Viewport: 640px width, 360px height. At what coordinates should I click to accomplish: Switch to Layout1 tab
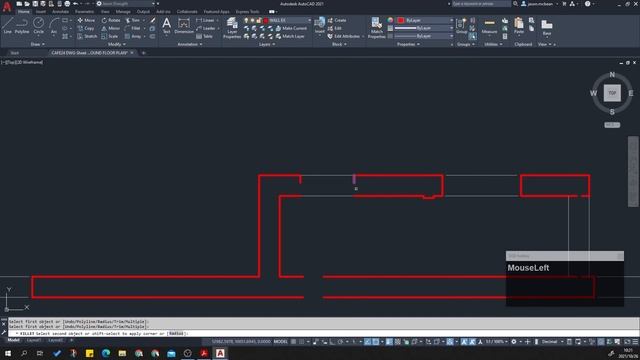[x=33, y=340]
